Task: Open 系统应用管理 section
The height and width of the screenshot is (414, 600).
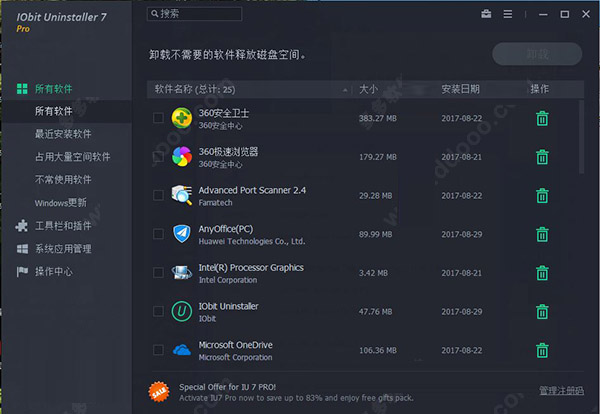Action: (63, 249)
